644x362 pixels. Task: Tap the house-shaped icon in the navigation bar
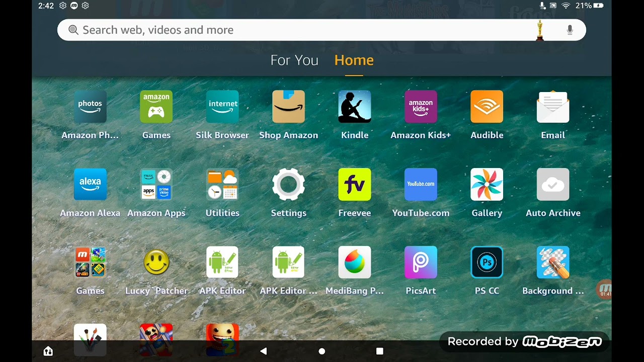pyautogui.click(x=48, y=351)
